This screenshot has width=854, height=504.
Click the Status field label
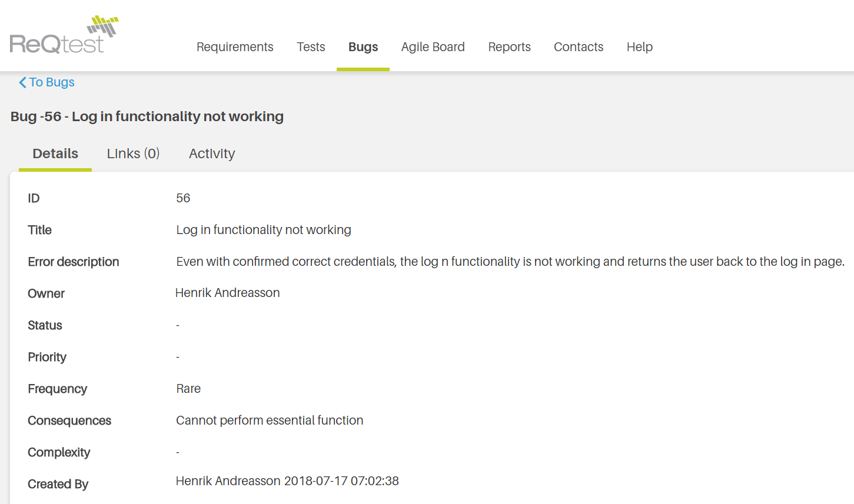tap(45, 325)
